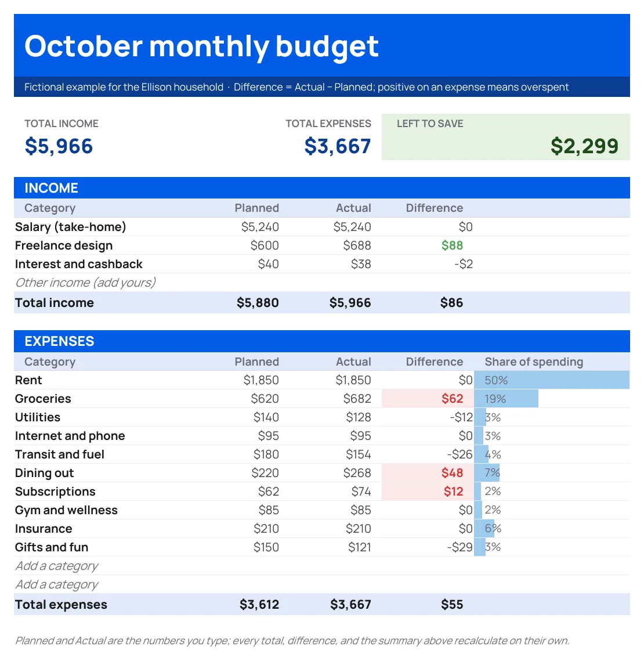This screenshot has width=644, height=661.
Task: Click the Internet and phone row label
Action: 70,436
